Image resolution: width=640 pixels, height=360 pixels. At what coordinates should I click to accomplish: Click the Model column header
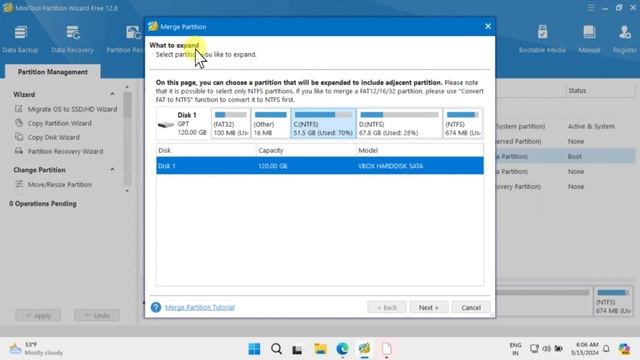[420, 150]
